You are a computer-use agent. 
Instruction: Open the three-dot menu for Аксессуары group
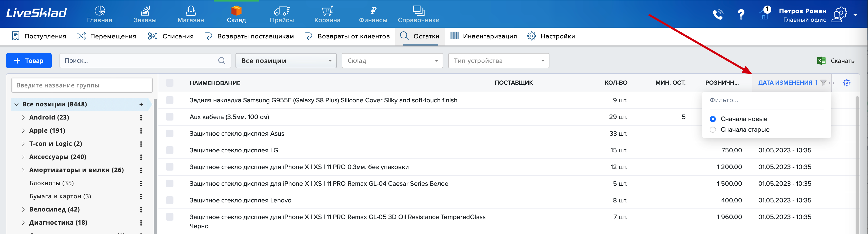[141, 157]
